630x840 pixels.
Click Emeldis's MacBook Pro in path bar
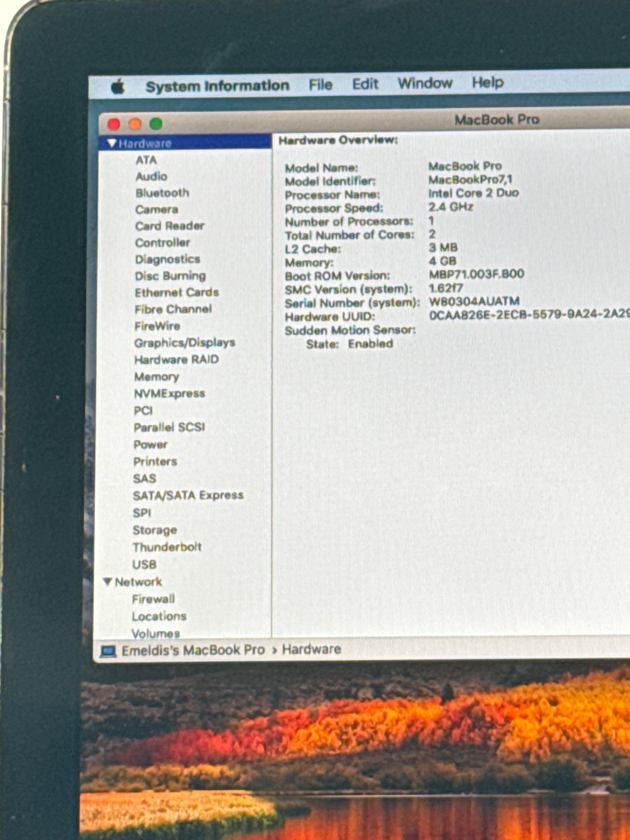point(193,650)
